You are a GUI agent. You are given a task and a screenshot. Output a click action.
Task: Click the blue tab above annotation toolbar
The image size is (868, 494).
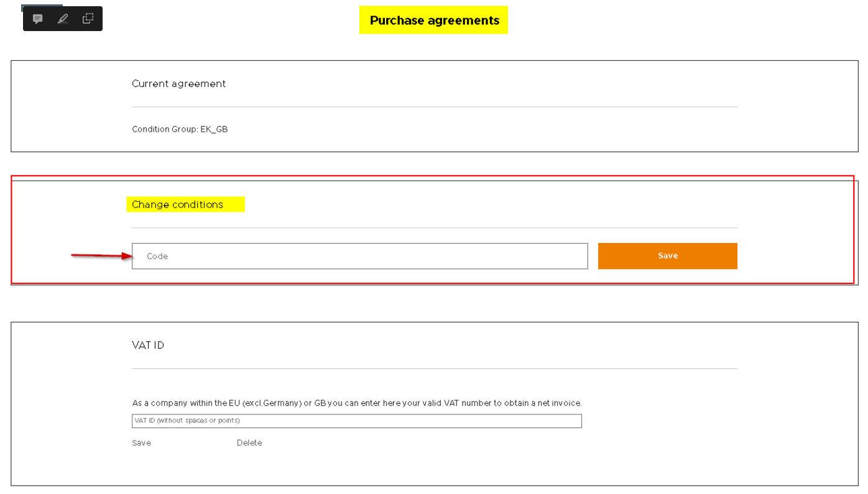pos(42,6)
